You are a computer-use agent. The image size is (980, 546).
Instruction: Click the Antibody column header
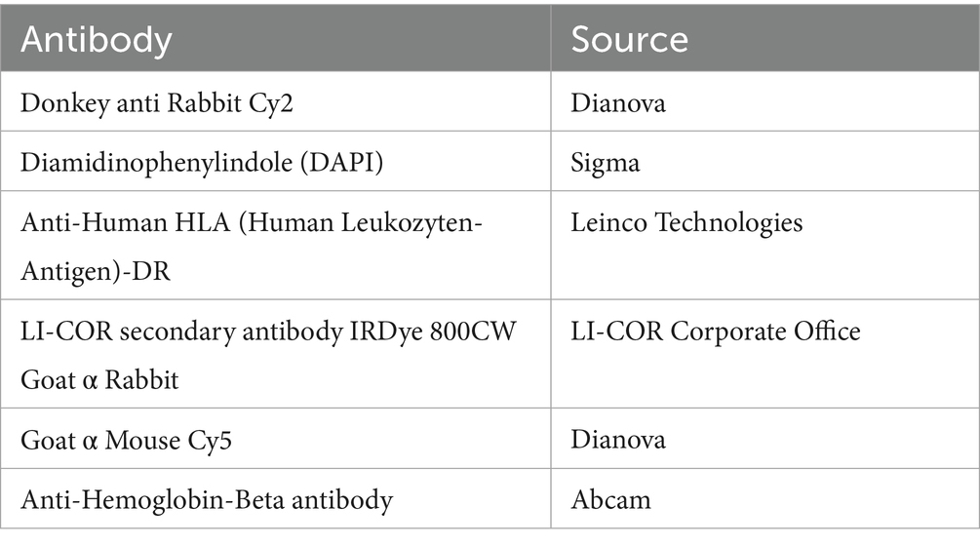tap(97, 39)
